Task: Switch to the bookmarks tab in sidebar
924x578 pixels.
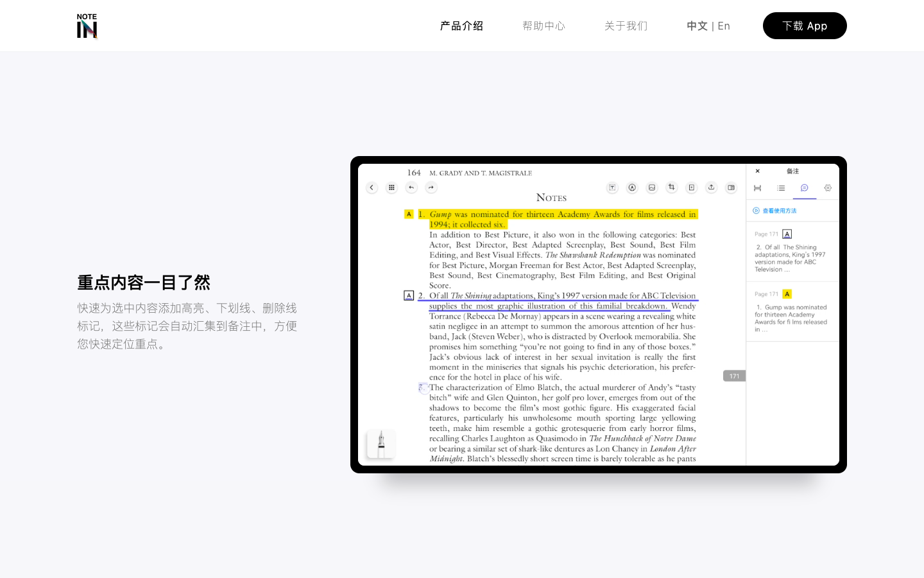Action: (758, 188)
